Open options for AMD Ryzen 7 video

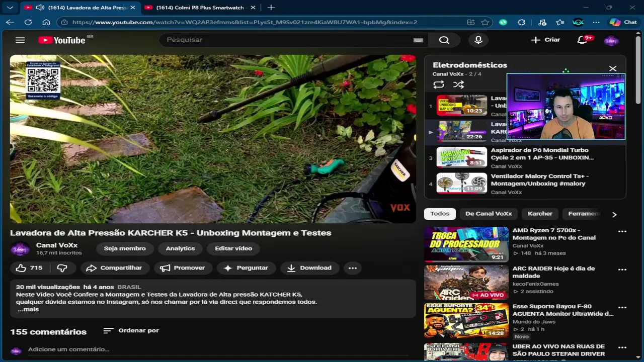click(x=622, y=232)
